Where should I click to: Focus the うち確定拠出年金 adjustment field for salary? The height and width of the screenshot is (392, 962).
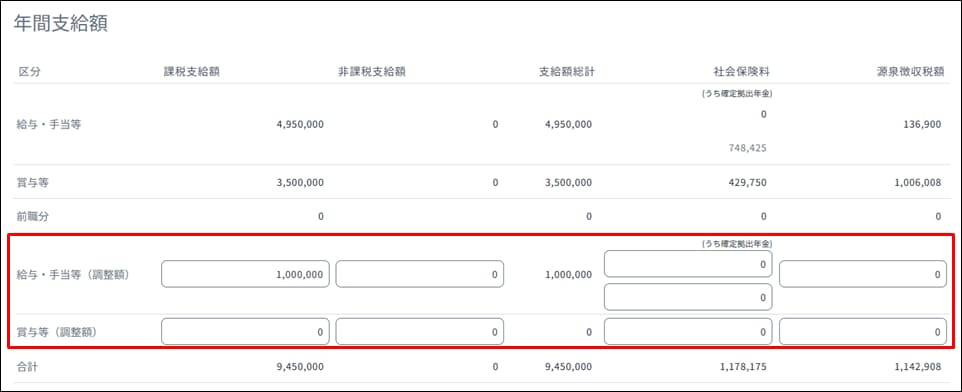click(688, 264)
